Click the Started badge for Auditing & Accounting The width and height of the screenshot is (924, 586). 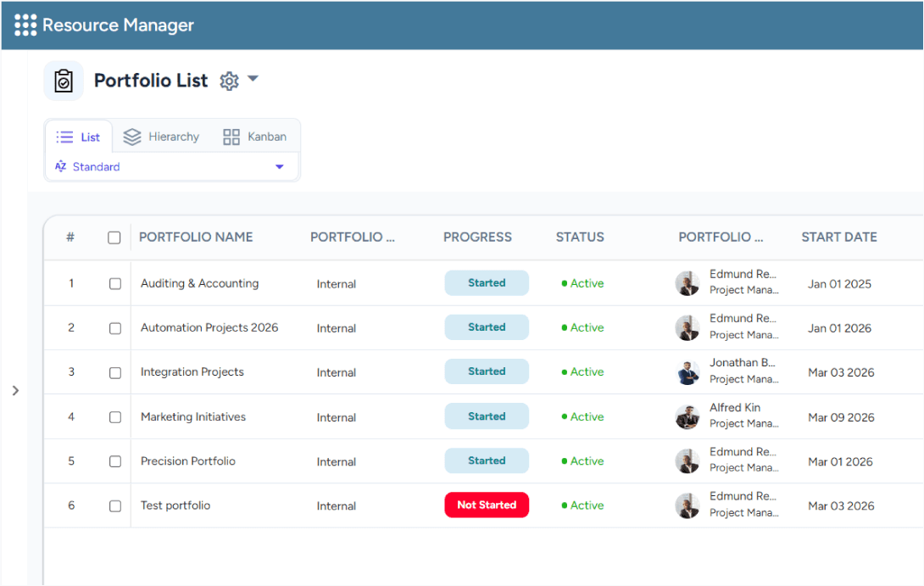pyautogui.click(x=487, y=283)
